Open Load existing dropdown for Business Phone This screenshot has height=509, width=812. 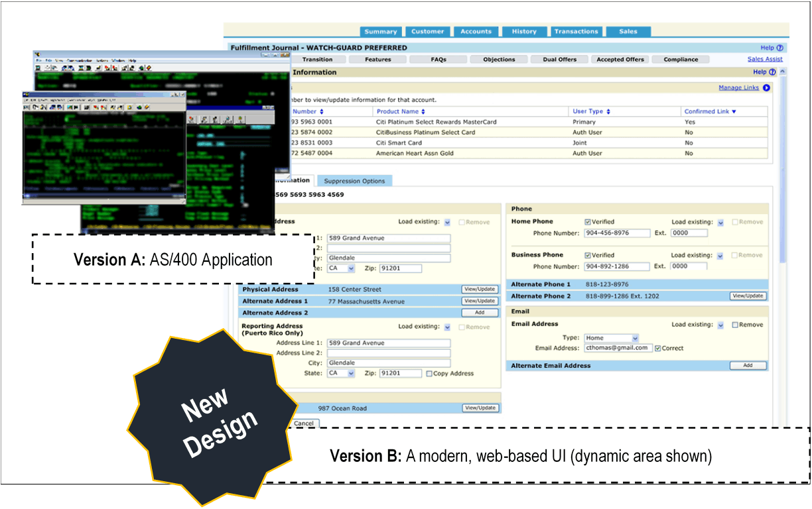[720, 255]
